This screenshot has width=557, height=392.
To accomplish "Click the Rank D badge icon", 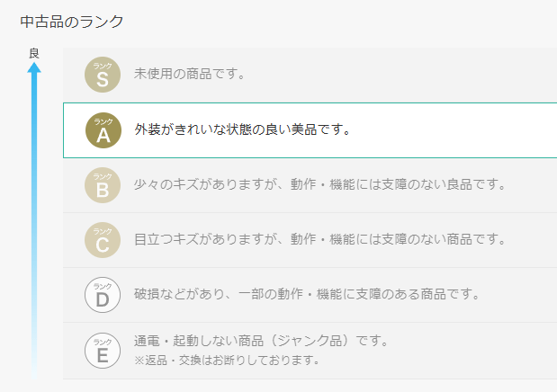I will [103, 295].
